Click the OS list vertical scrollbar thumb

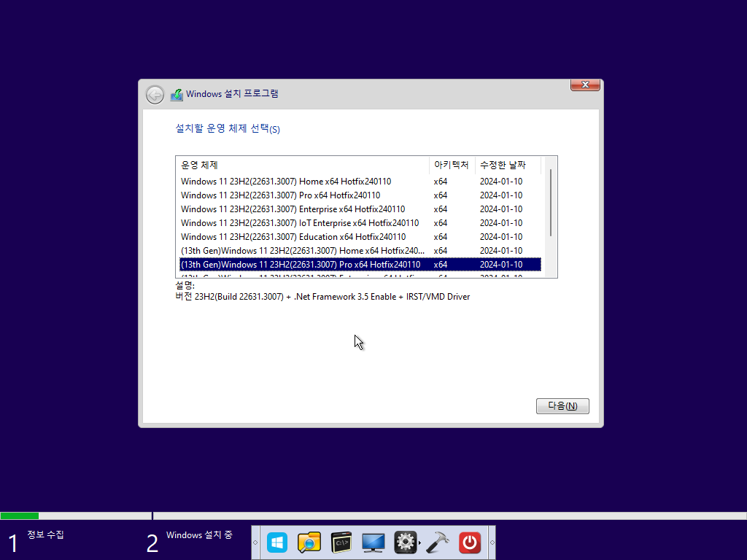coord(551,203)
